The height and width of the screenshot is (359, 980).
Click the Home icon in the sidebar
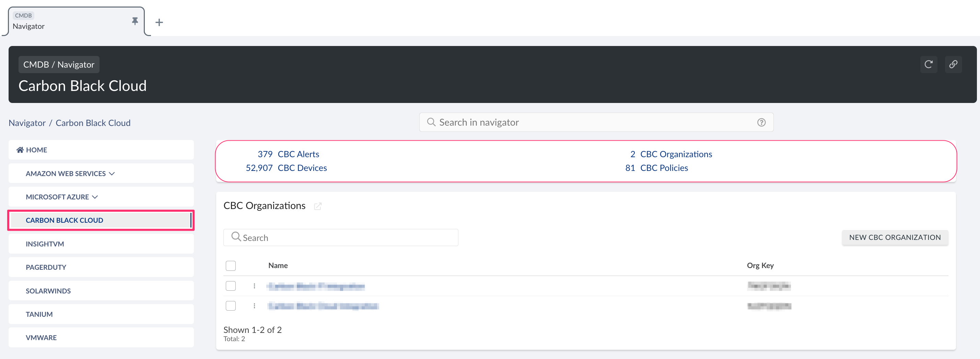(20, 149)
